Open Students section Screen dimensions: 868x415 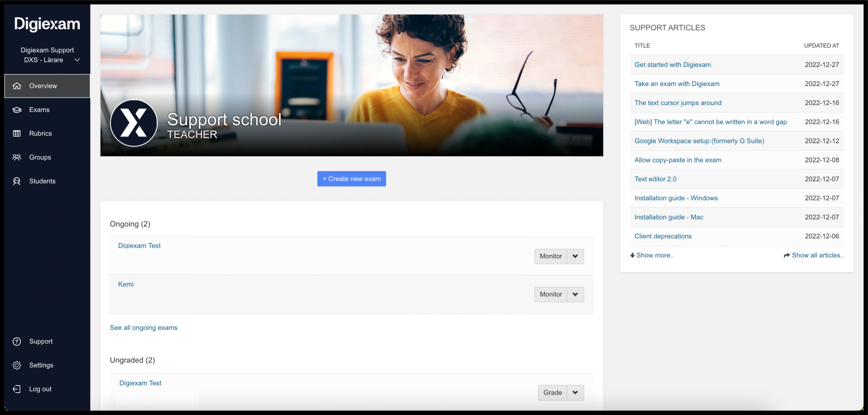point(47,181)
